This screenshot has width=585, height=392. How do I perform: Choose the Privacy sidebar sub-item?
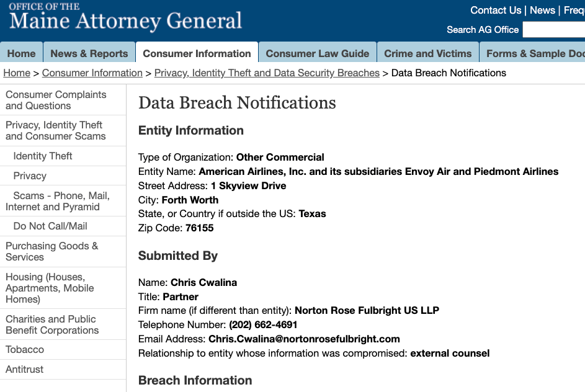(x=30, y=176)
